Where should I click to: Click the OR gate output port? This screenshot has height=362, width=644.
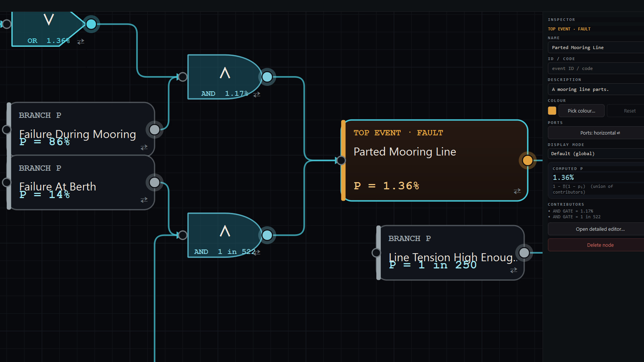coord(91,24)
